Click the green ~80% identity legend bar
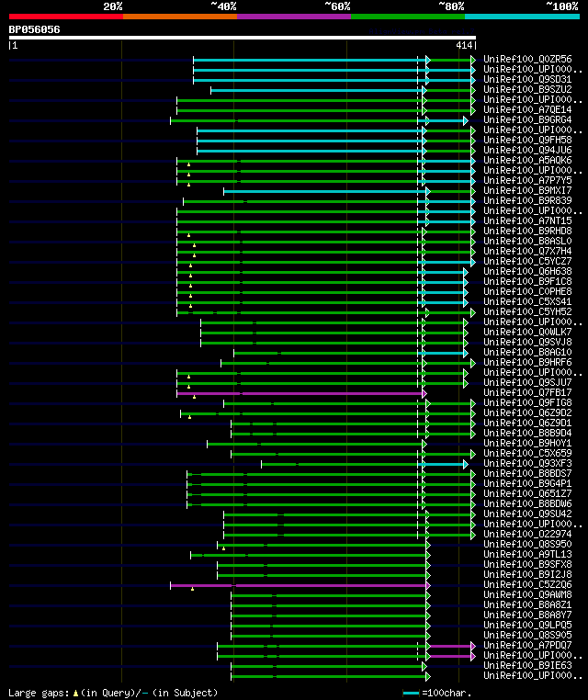Image resolution: width=588 pixels, height=700 pixels. pyautogui.click(x=408, y=17)
